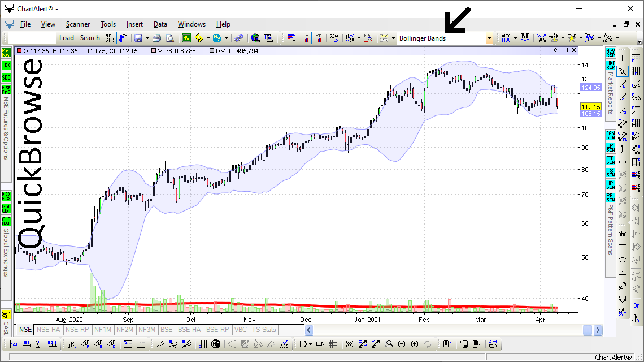
Task: Click the MP market profile icon
Action: (x=216, y=344)
